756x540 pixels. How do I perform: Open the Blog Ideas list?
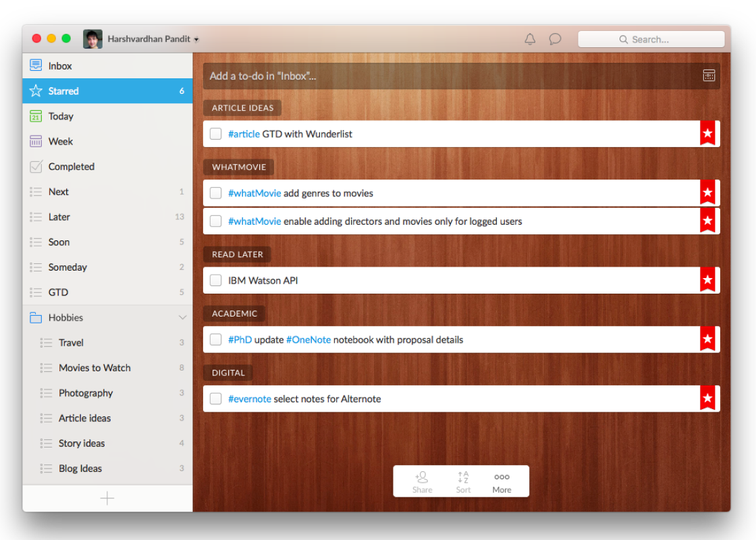(107, 468)
